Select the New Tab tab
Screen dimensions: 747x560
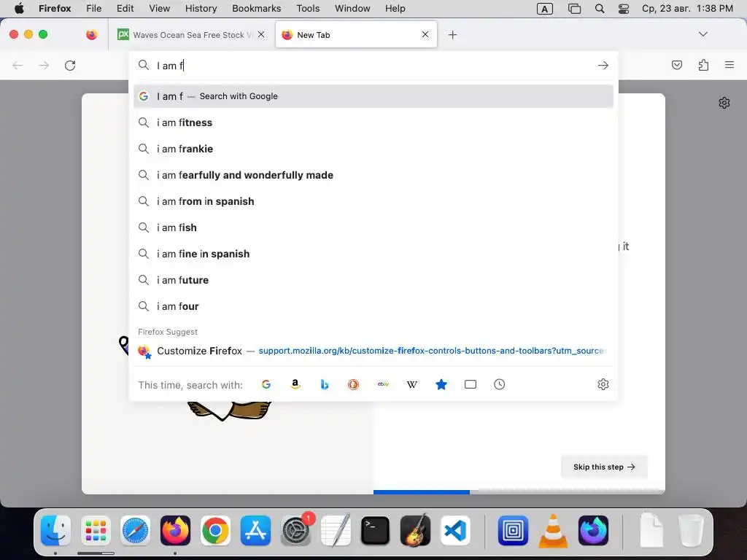pyautogui.click(x=356, y=35)
